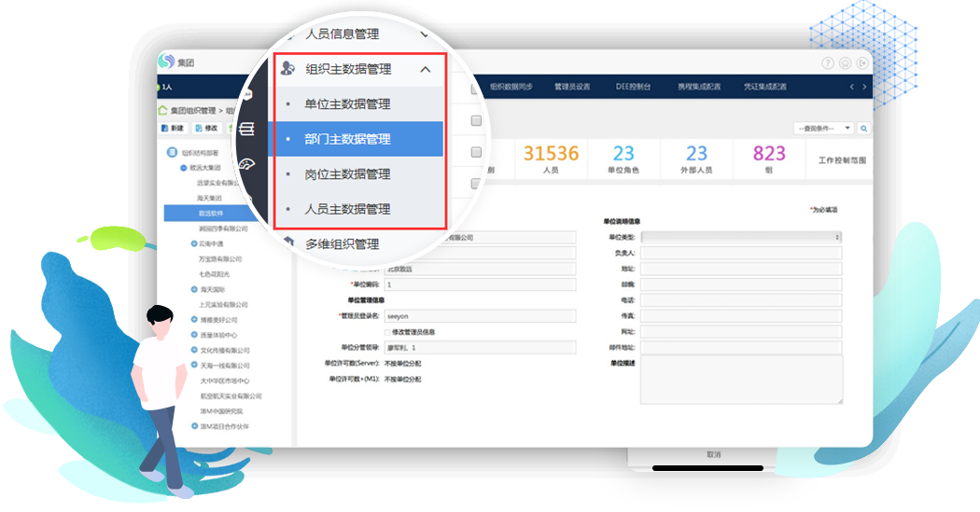Open the DEE控制台 tab
The height and width of the screenshot is (512, 980).
pyautogui.click(x=633, y=86)
